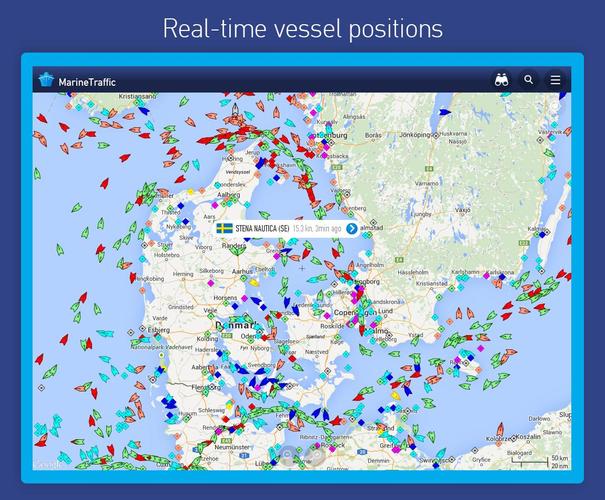
Task: Click the Ljungby city label
Action: point(421,214)
